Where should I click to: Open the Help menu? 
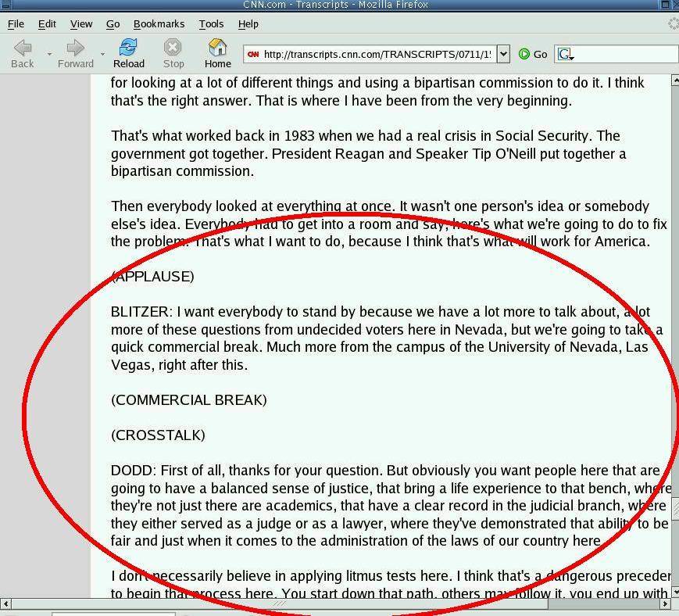(248, 24)
